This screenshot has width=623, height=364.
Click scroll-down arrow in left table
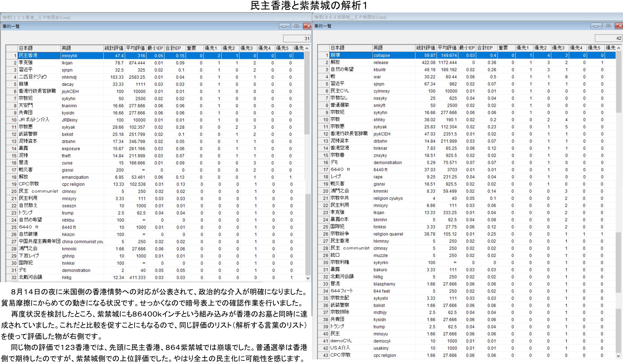(x=308, y=278)
